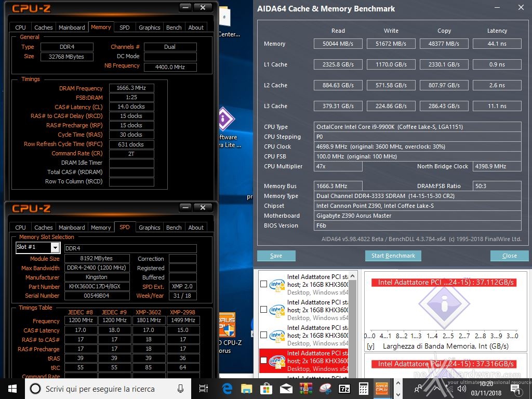Click the Memory Copy value 48377 MB/s
Image resolution: width=532 pixels, height=399 pixels.
444,44
